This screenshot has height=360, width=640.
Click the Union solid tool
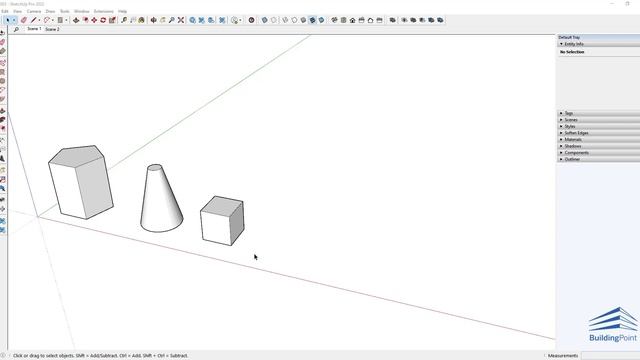(x=413, y=20)
